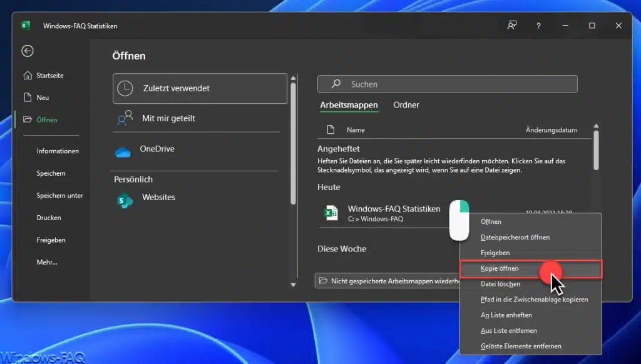Open Freigeben in the left sidebar
The image size is (641, 364).
pos(51,240)
